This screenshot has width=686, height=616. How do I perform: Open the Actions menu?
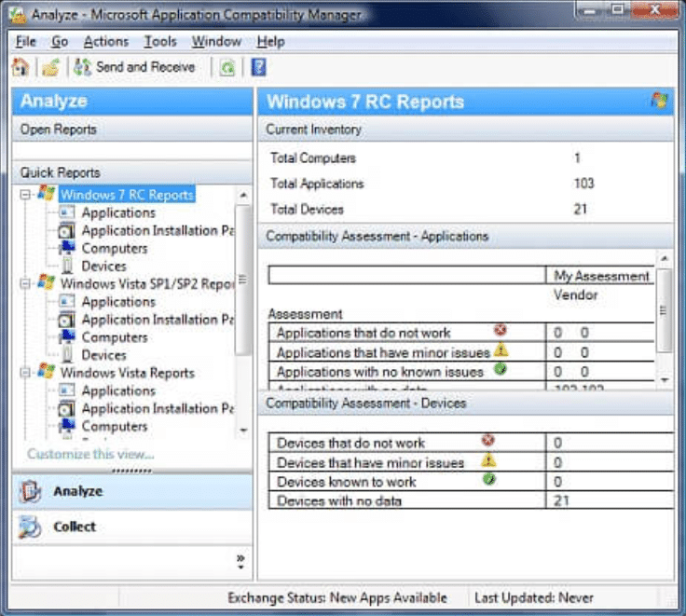pyautogui.click(x=106, y=42)
